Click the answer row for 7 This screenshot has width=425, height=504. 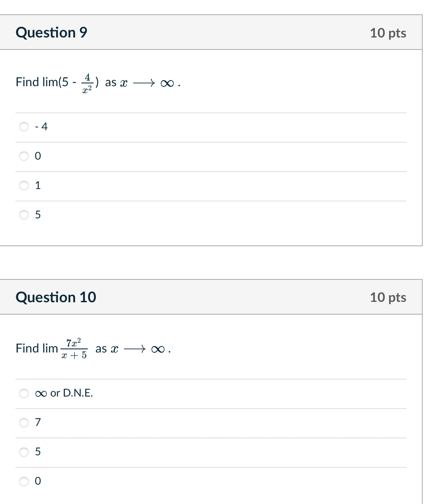pos(155,423)
